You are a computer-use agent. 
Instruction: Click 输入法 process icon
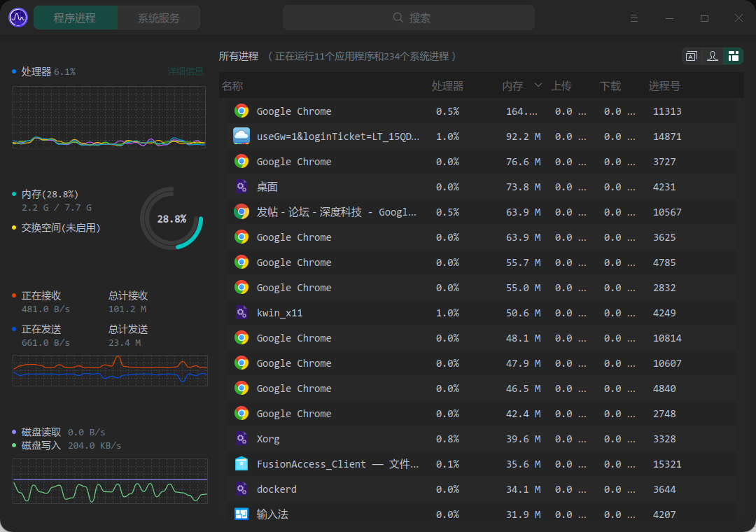point(241,514)
